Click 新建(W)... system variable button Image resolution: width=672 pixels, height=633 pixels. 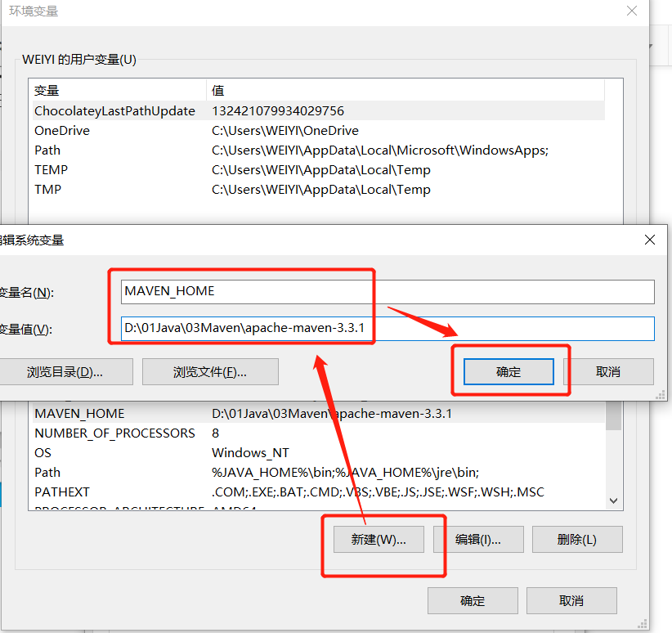point(379,540)
